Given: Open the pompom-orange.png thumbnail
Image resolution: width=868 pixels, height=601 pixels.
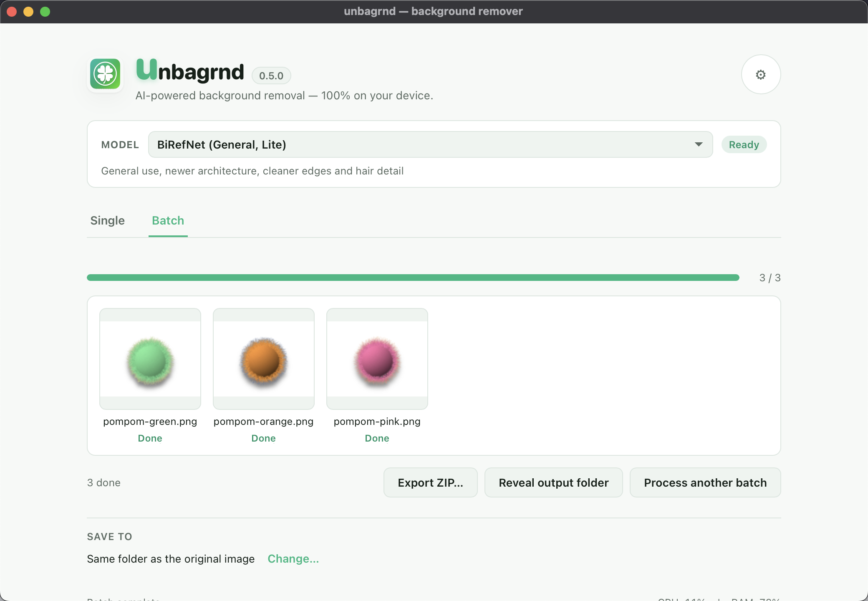Looking at the screenshot, I should pos(264,359).
